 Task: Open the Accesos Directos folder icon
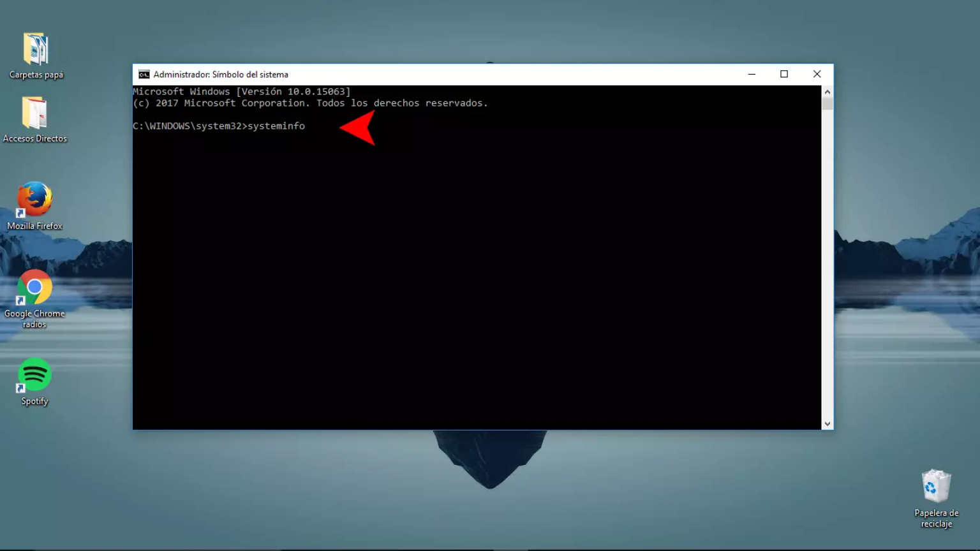coord(34,113)
